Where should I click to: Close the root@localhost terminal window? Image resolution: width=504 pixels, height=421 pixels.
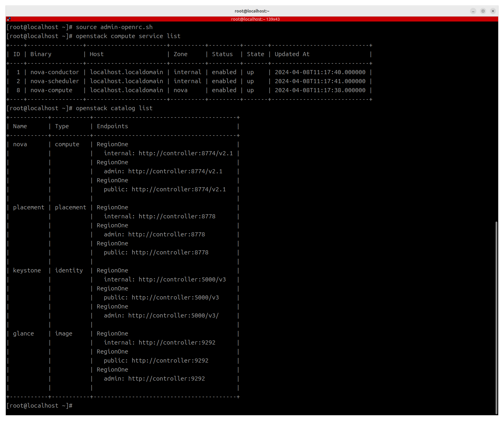[493, 11]
